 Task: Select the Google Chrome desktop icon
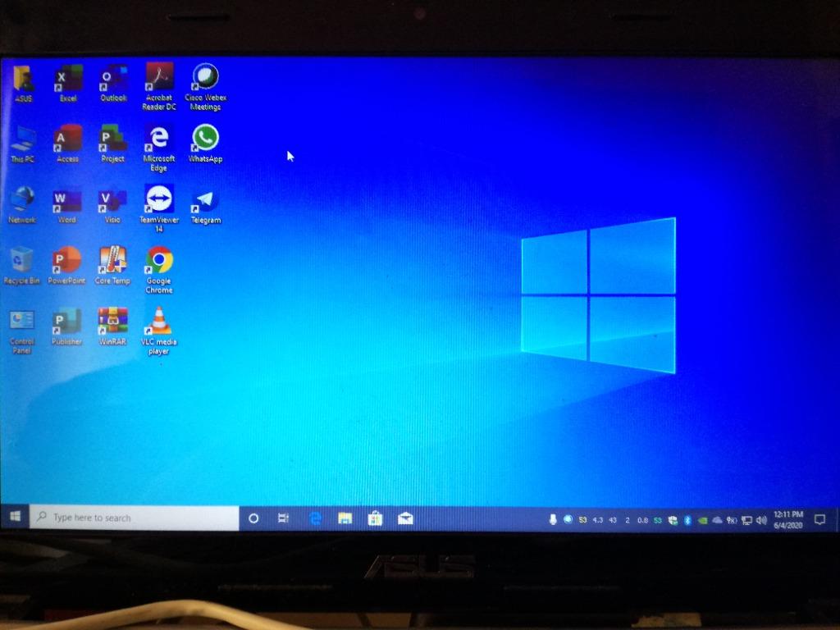(159, 260)
